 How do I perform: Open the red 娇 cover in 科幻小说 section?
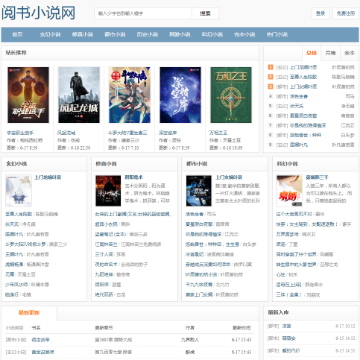tap(289, 191)
